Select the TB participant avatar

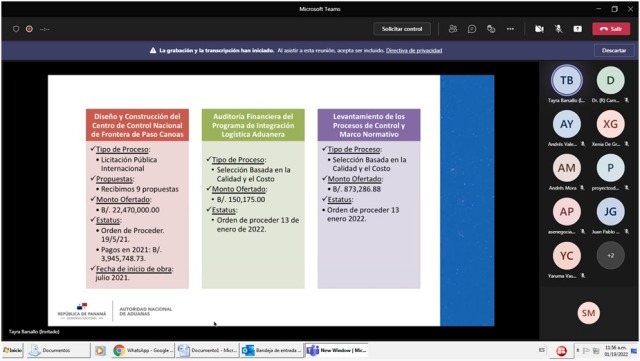(x=567, y=80)
